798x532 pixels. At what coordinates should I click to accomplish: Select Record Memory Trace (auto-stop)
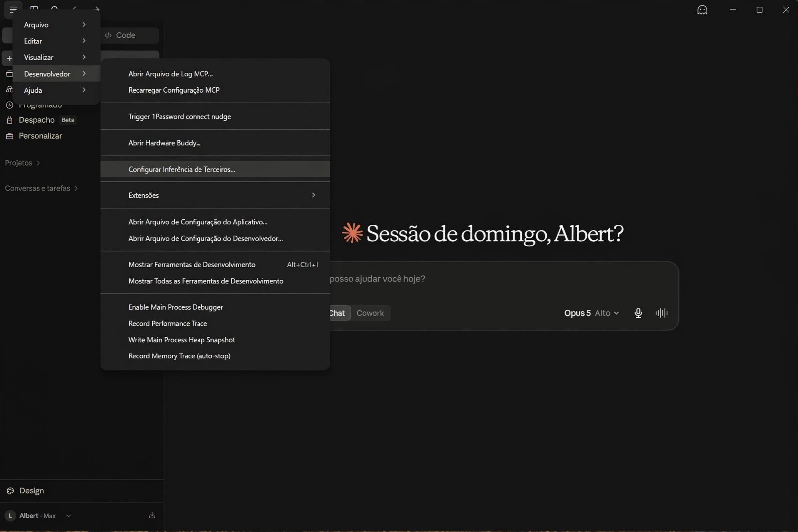pos(215,356)
